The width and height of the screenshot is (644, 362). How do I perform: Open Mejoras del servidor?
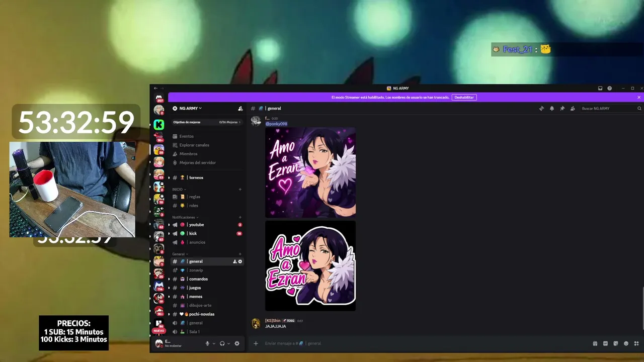tap(207, 163)
